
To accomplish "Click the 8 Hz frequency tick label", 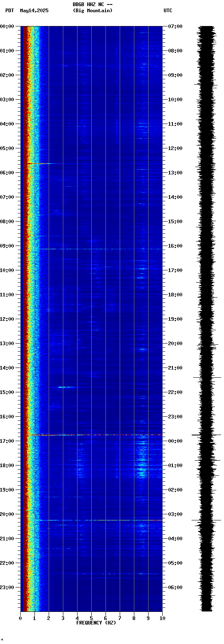I will click(134, 618).
